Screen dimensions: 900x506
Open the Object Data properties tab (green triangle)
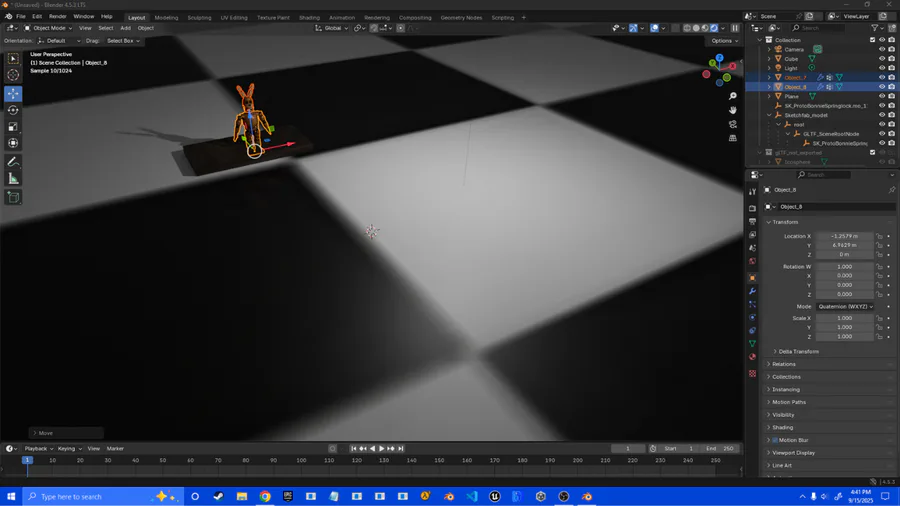(x=752, y=344)
